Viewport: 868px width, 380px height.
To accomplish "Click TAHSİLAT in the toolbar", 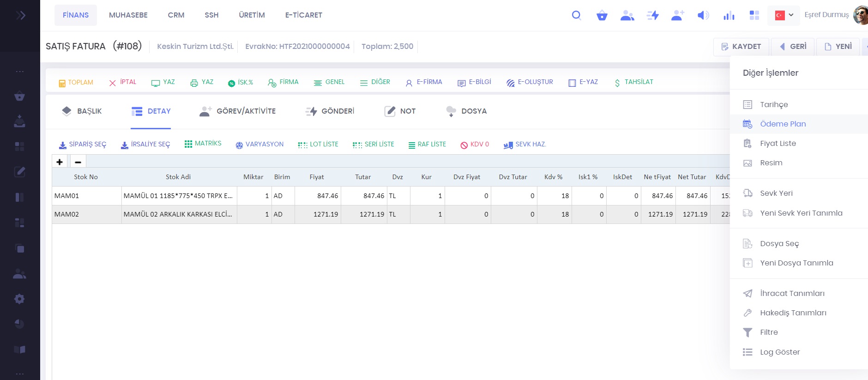I will tap(633, 82).
